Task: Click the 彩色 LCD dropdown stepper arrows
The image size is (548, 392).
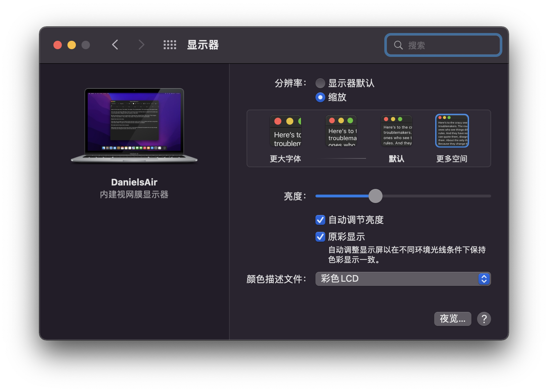Action: tap(484, 279)
